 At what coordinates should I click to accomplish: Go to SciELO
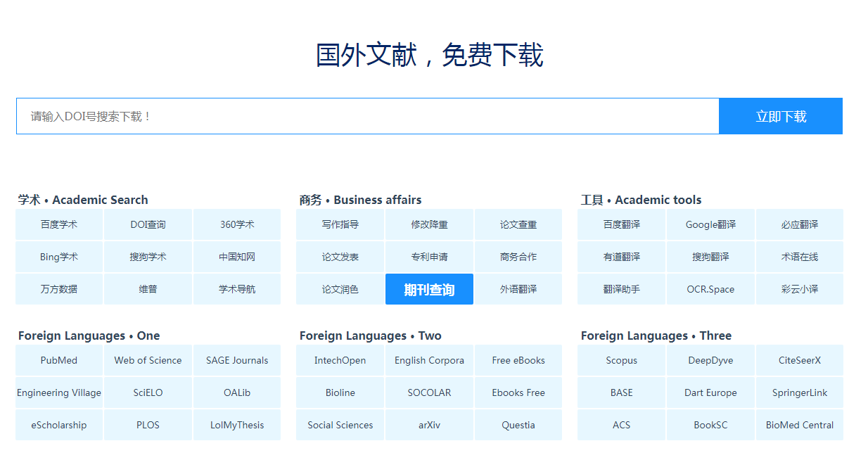(148, 392)
